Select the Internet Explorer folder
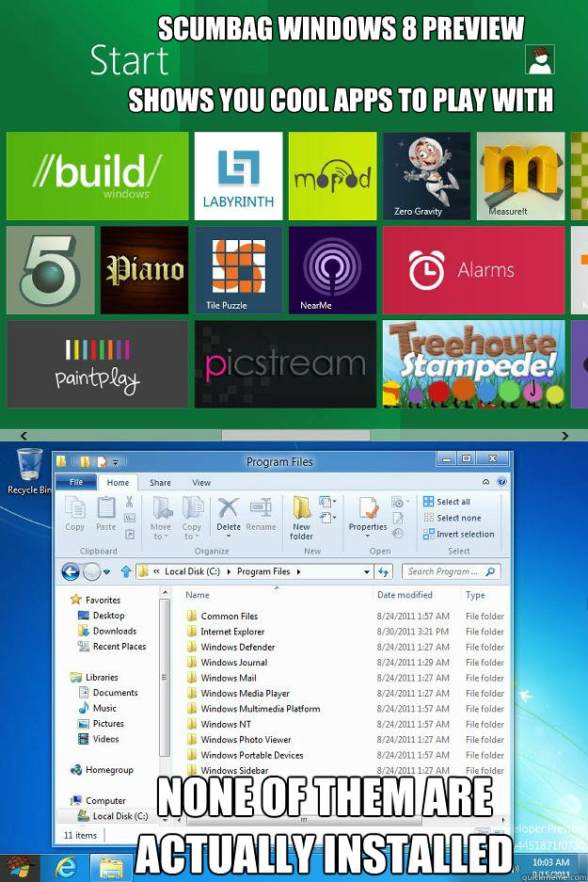The height and width of the screenshot is (882, 588). (x=232, y=632)
